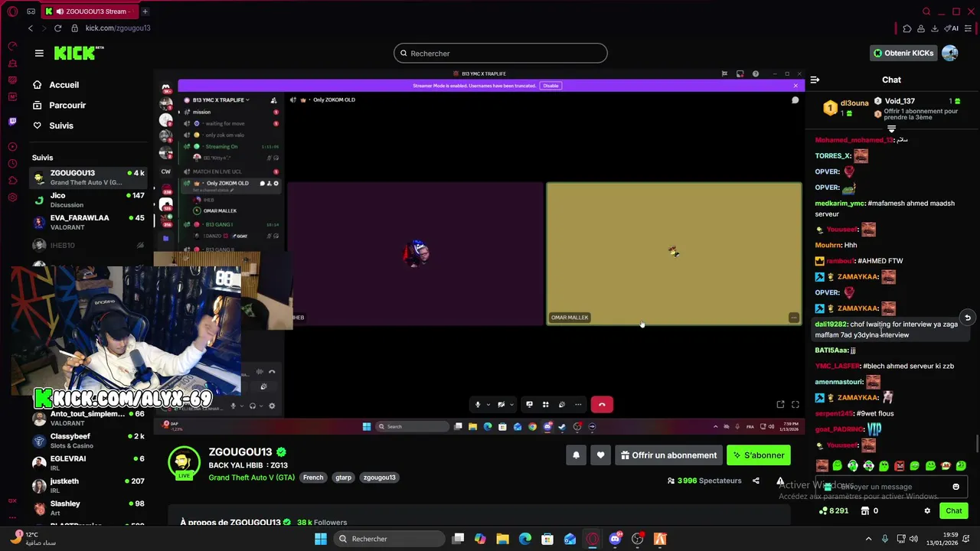Send message with Chat button

[x=953, y=510]
